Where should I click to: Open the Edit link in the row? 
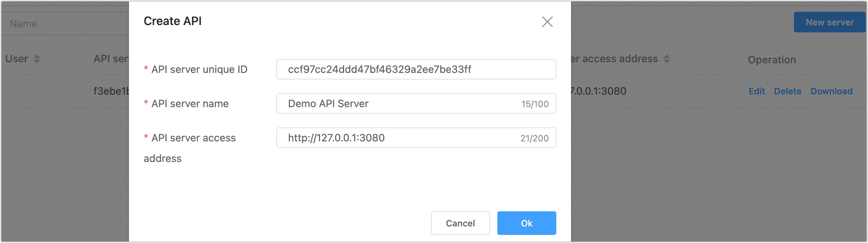pyautogui.click(x=757, y=91)
